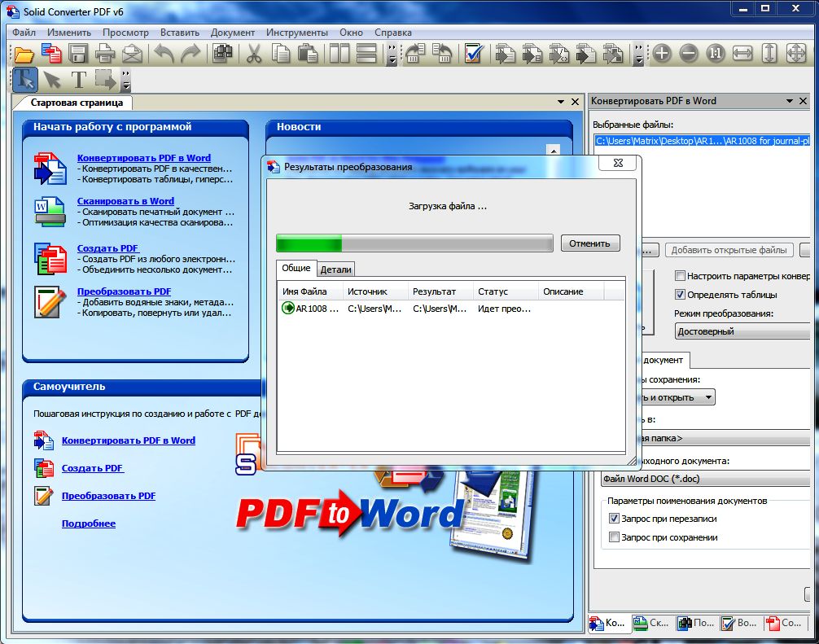Switch to the 'Детали' tab
The image size is (819, 644).
[335, 269]
